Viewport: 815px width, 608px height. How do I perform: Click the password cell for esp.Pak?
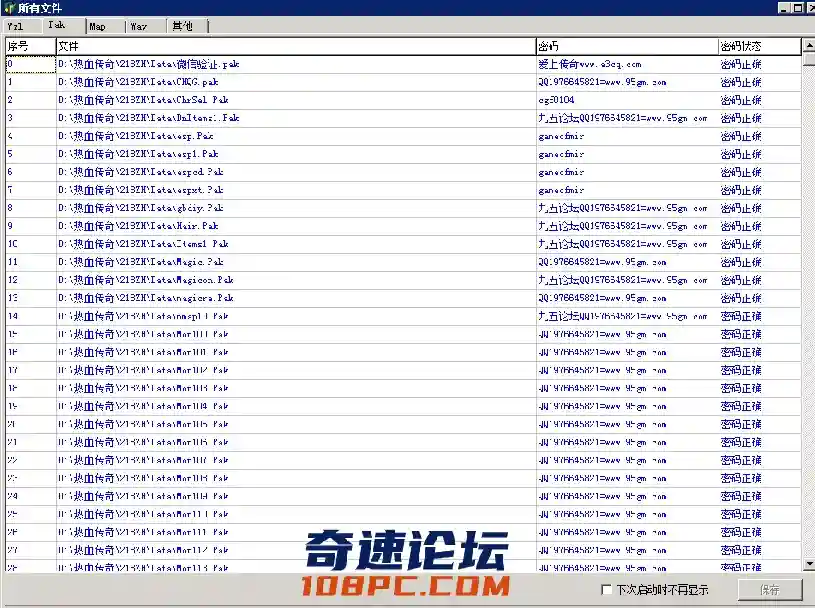click(627, 136)
